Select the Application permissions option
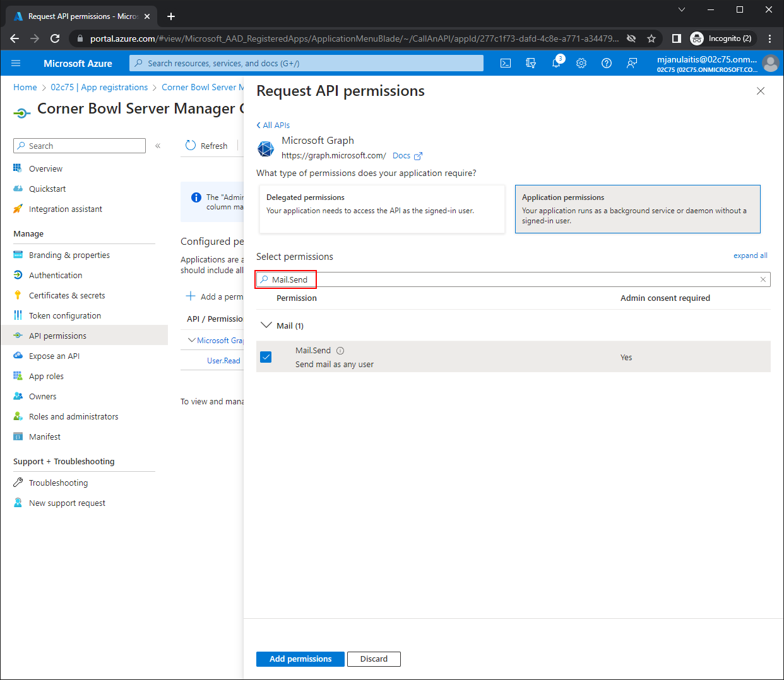 (637, 209)
